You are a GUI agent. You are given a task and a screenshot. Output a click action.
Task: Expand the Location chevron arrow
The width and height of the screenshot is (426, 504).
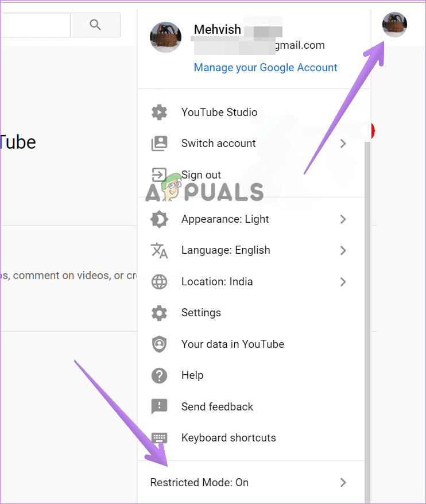pos(343,282)
